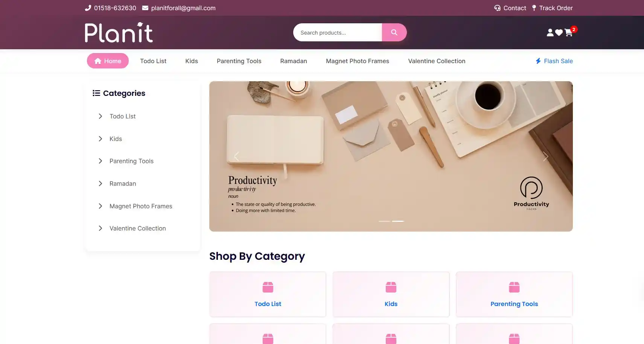Viewport: 644px width, 344px height.
Task: Go to next banner slide arrow
Action: click(545, 156)
